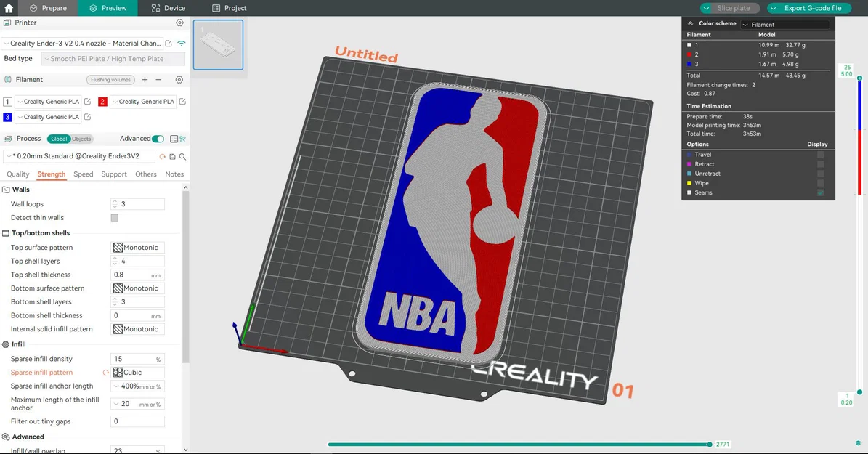Switch process scope to Objects

coord(81,139)
